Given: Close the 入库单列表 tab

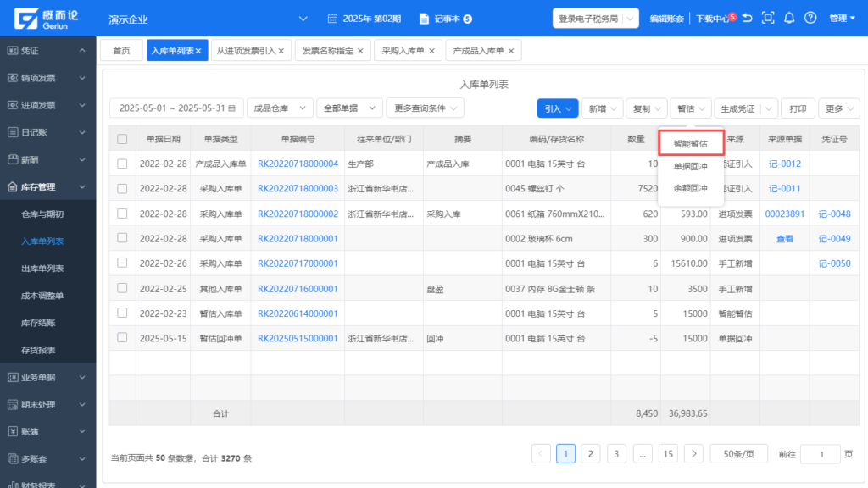Looking at the screenshot, I should tap(199, 51).
